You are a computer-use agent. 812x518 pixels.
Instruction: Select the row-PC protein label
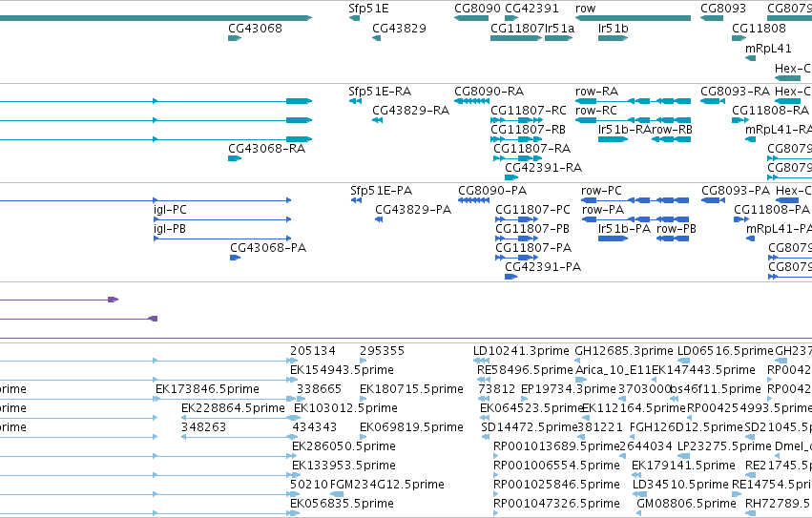point(601,191)
